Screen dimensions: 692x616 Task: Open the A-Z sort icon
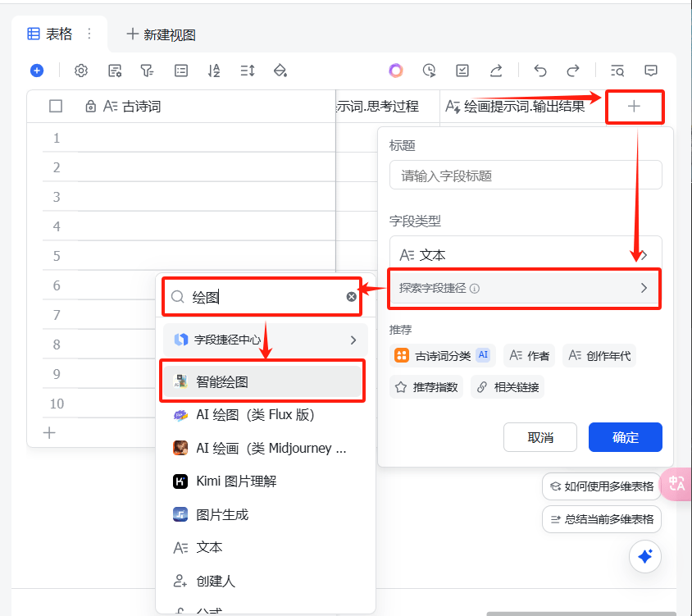click(214, 71)
